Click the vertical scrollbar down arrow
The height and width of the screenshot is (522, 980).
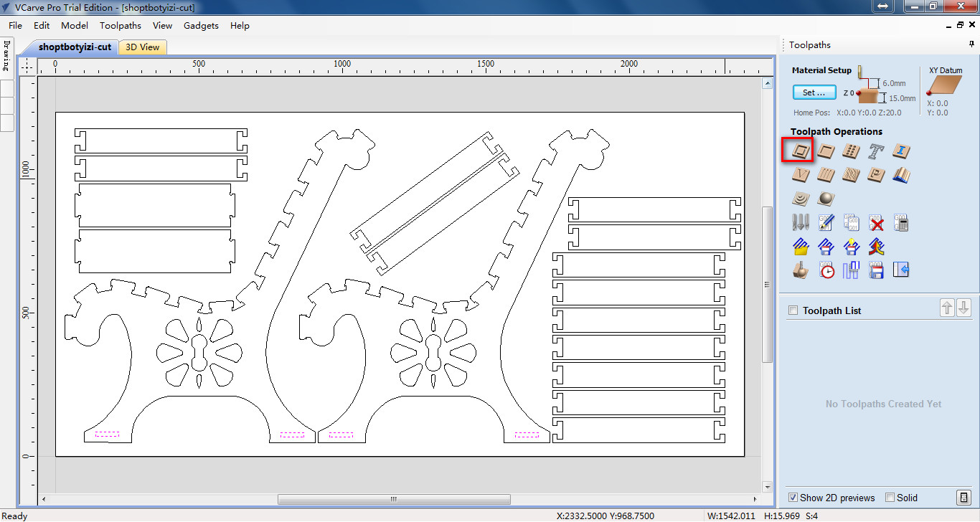767,488
